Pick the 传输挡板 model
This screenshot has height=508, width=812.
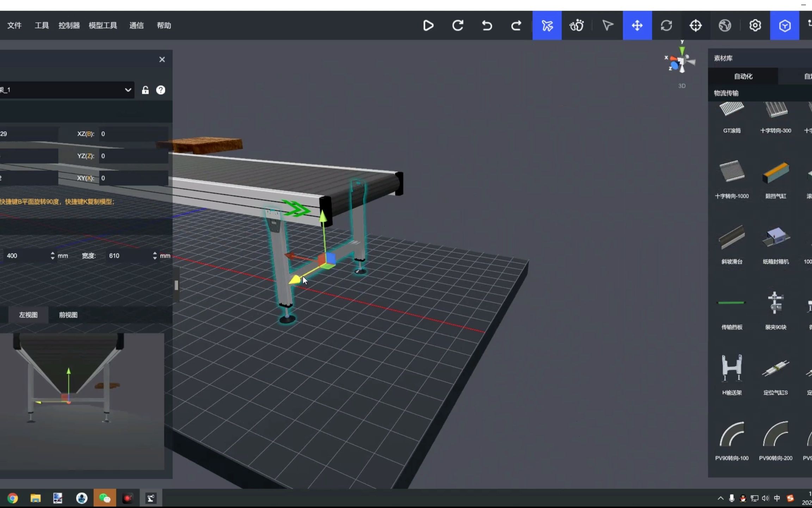pyautogui.click(x=732, y=310)
